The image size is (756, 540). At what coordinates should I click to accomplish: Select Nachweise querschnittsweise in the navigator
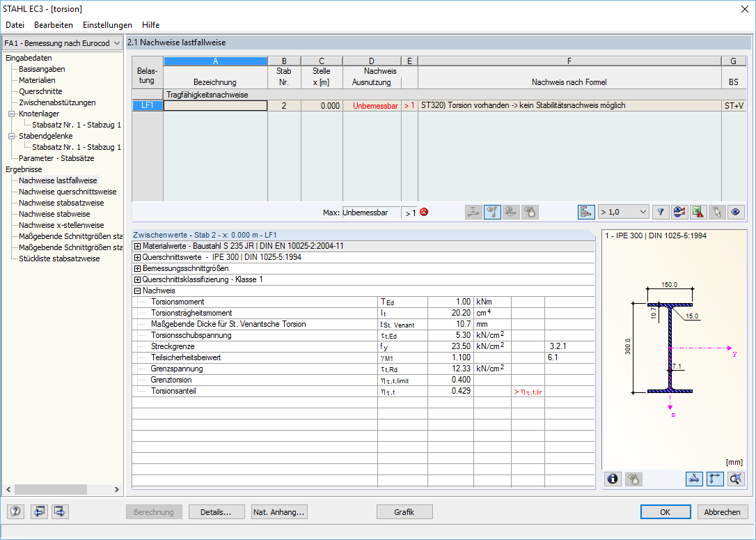pos(68,192)
